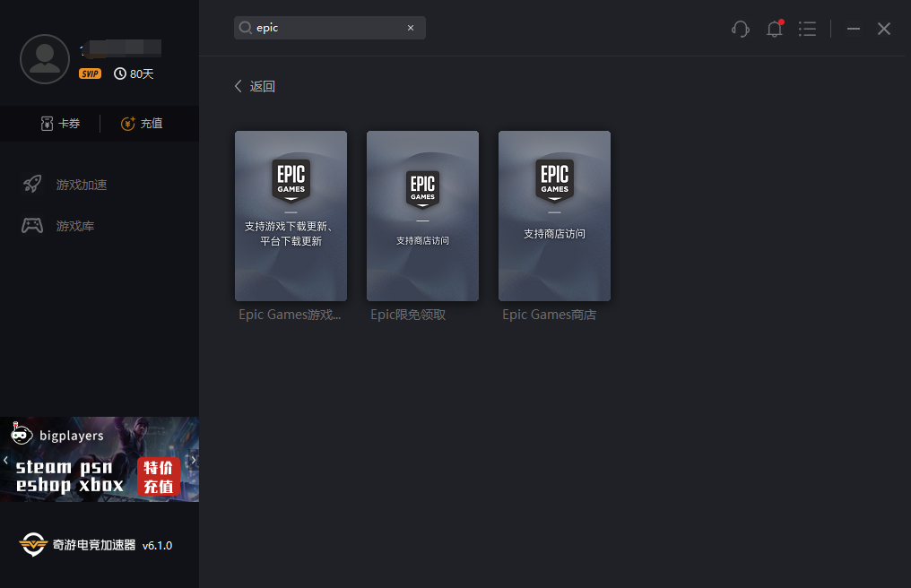Open the Epic Games商店 card
Screen dimensions: 911x588
[554, 215]
